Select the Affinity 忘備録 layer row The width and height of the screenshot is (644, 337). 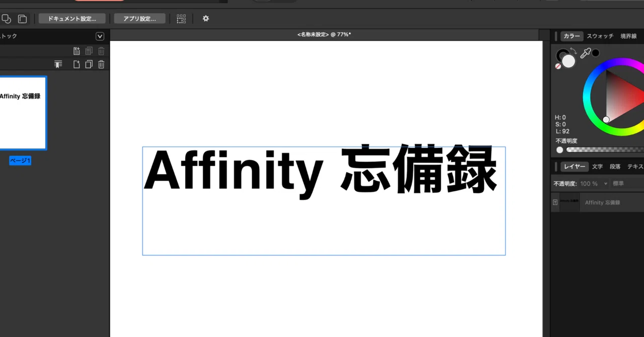click(597, 202)
